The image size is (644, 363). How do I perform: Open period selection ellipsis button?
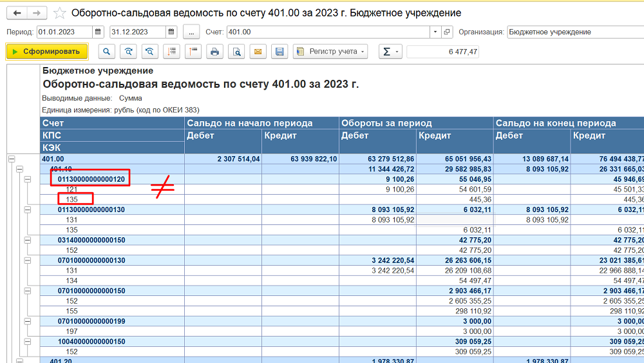pyautogui.click(x=191, y=32)
